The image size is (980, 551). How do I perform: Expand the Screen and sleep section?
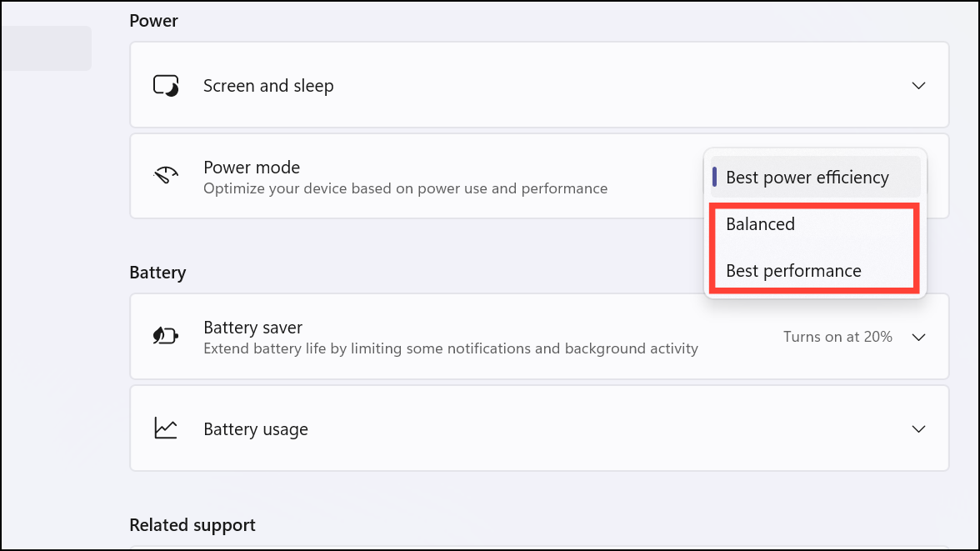538,85
